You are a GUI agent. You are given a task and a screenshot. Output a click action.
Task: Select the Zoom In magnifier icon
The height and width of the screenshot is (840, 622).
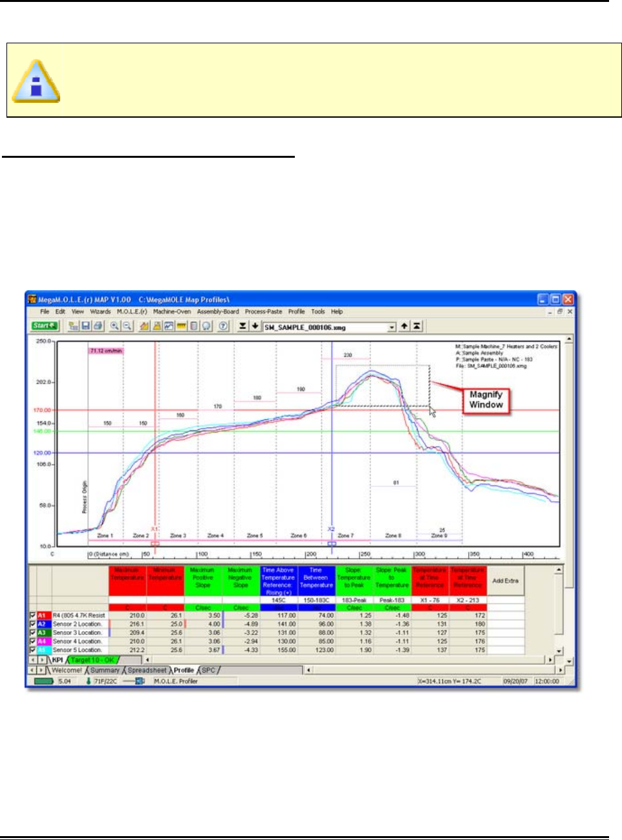coord(115,327)
